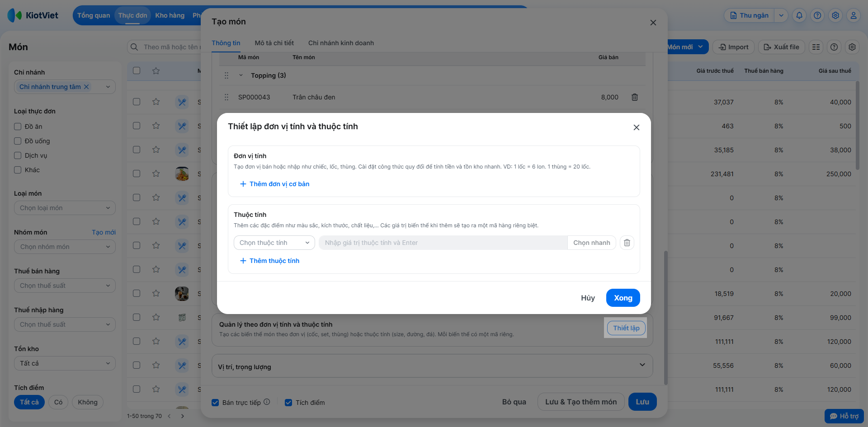Open the Tổng quan menu
This screenshot has height=427, width=868.
coord(94,15)
